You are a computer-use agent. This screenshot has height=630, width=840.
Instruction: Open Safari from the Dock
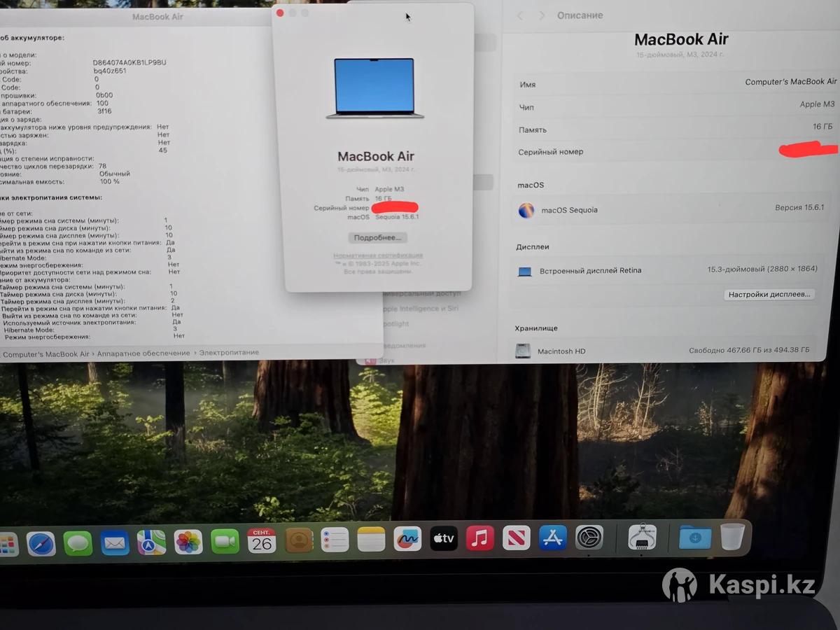[41, 542]
